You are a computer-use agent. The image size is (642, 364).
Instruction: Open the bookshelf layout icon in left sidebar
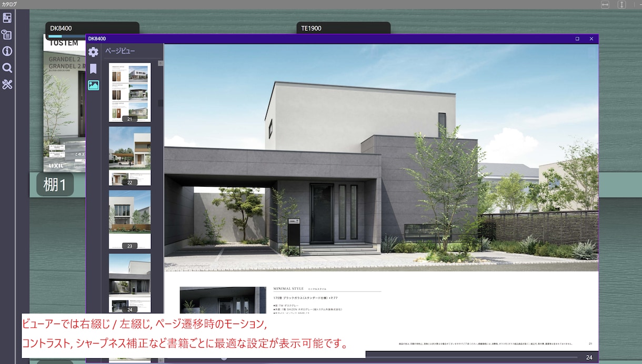(x=7, y=18)
